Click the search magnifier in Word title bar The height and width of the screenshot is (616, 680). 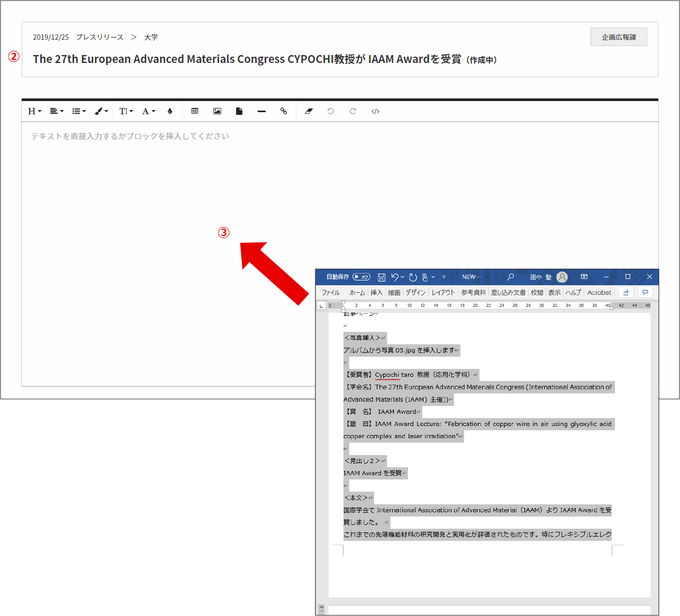(x=511, y=277)
